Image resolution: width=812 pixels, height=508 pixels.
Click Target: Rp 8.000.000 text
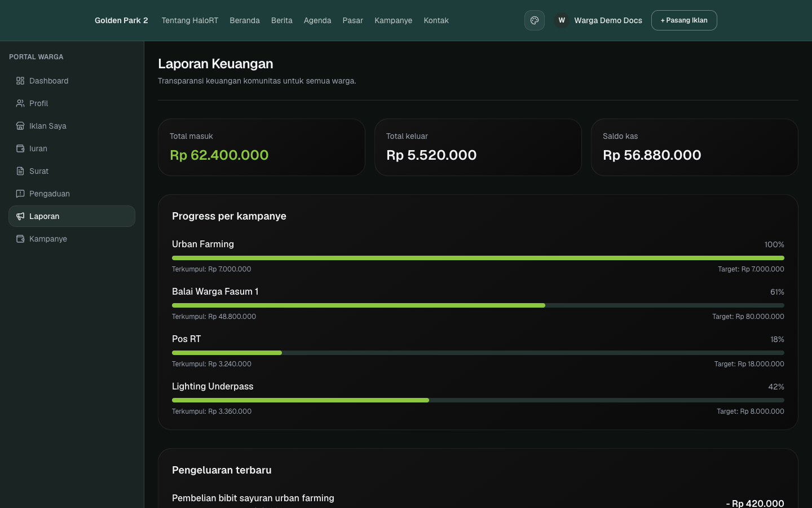coord(751,411)
